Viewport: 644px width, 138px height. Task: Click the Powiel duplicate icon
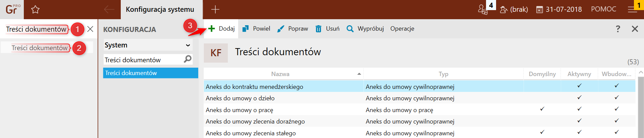[x=246, y=29]
